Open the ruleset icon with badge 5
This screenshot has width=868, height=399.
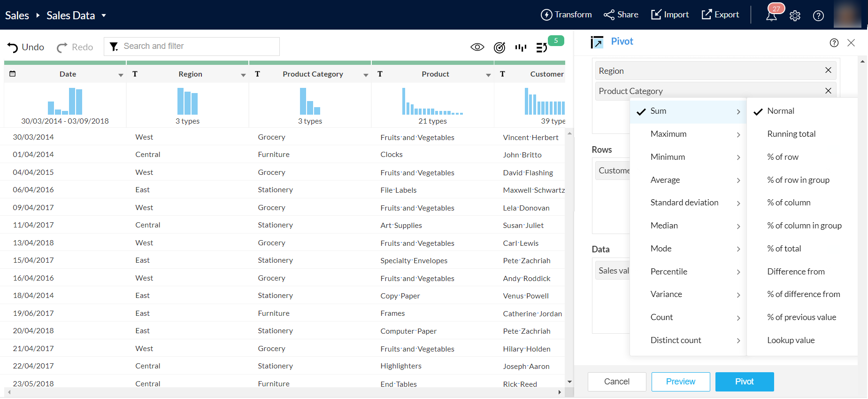pyautogui.click(x=542, y=47)
